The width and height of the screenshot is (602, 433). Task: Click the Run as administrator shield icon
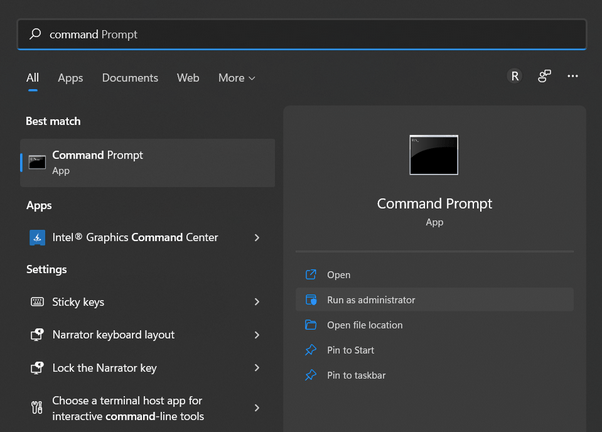(x=311, y=299)
